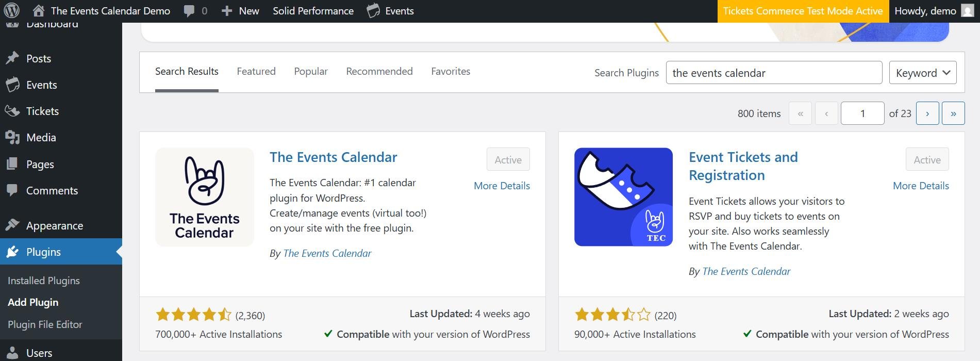Image resolution: width=980 pixels, height=361 pixels.
Task: Switch to the Featured tab
Action: click(x=256, y=71)
